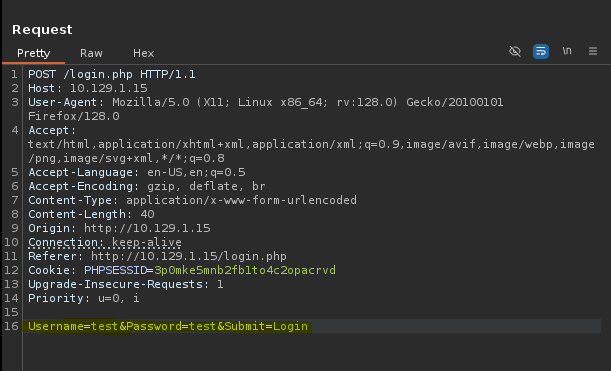Click the Connection: keep-alive header
The height and width of the screenshot is (371, 611).
[x=105, y=242]
